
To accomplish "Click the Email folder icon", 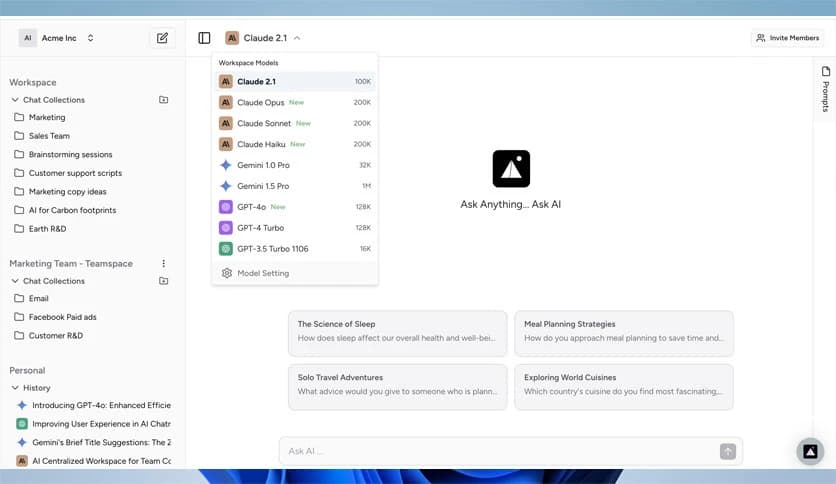I will point(19,299).
